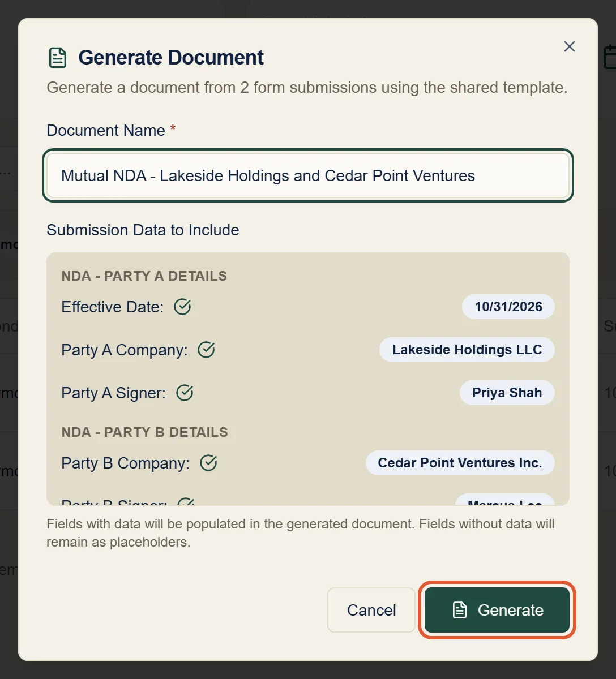This screenshot has width=616, height=679.
Task: Click the document icon beside Generate Document title
Action: 58,58
